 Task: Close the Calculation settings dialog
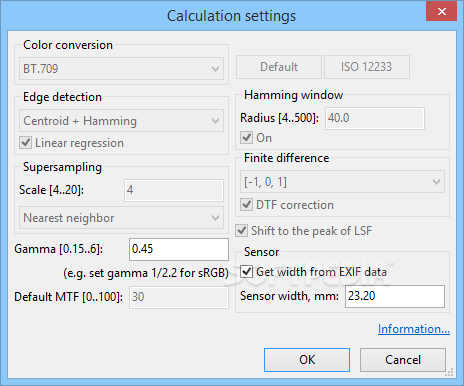441,12
